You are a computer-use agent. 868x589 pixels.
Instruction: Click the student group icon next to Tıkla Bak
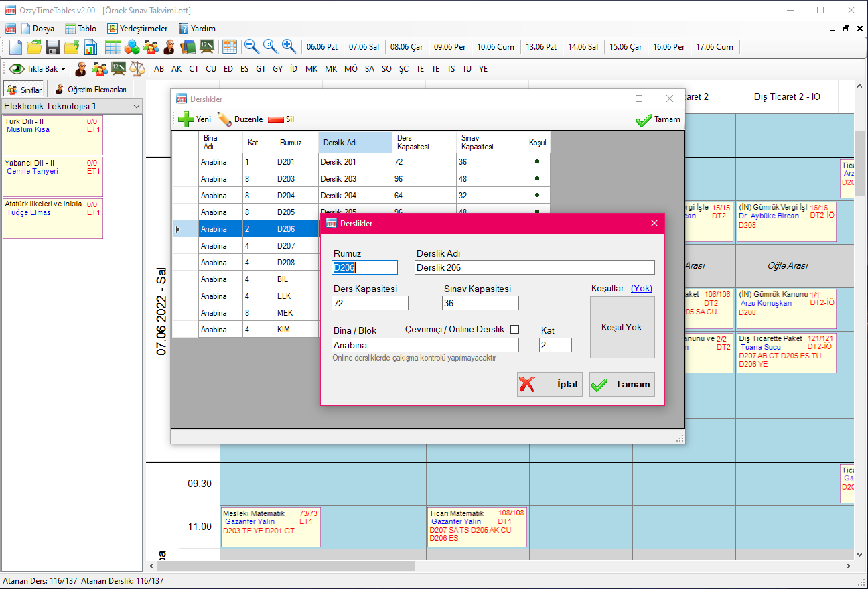(98, 68)
